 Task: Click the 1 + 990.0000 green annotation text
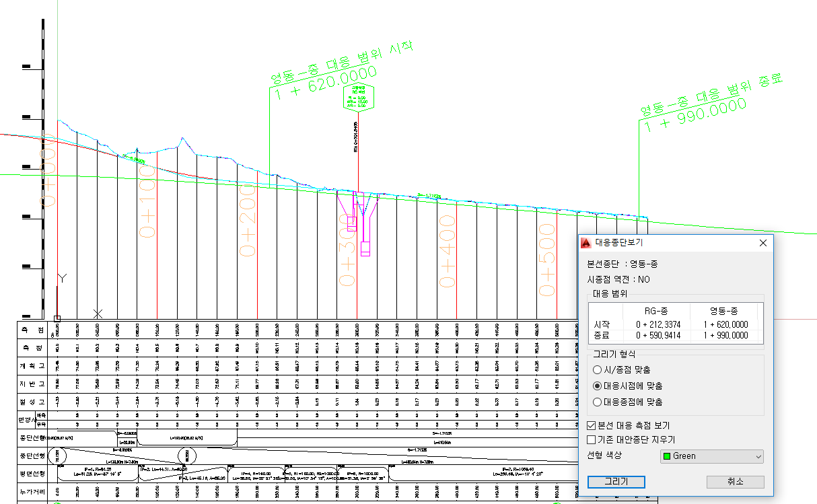click(x=695, y=116)
